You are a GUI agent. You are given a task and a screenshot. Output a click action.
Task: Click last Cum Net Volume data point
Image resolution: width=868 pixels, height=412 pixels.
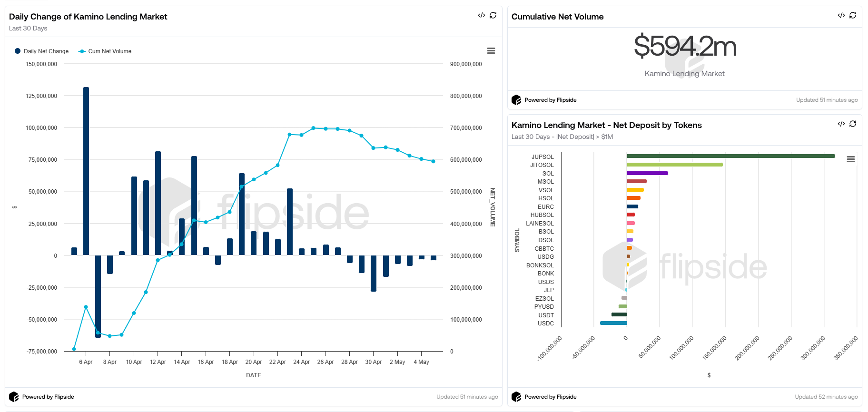tap(433, 162)
